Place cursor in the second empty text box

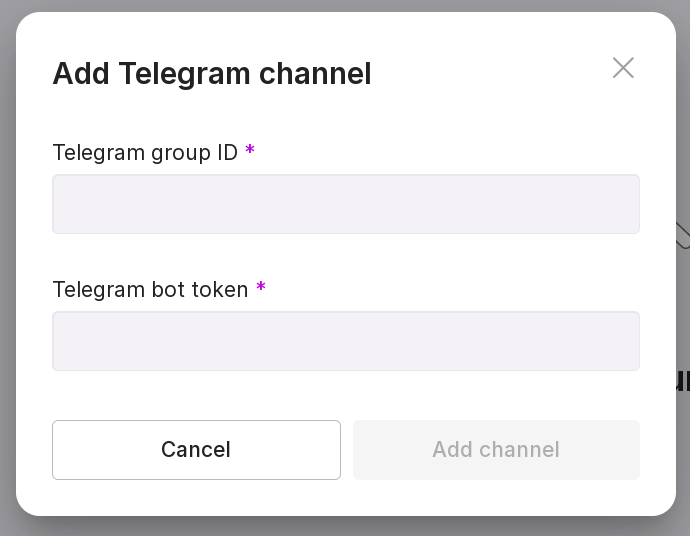click(345, 341)
